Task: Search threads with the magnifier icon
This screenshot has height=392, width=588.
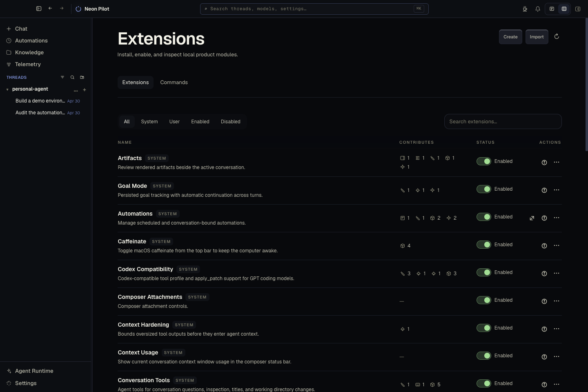Action: coord(72,77)
